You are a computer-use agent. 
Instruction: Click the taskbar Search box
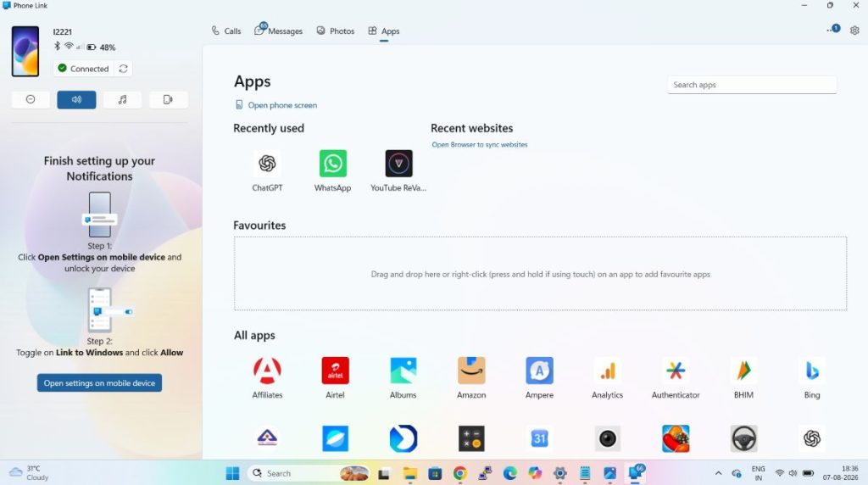[x=309, y=473]
